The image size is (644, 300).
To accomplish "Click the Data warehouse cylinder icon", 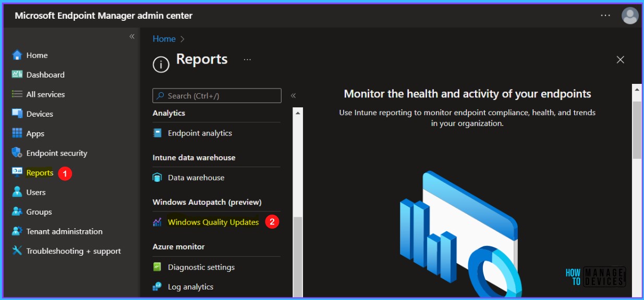I will point(157,178).
